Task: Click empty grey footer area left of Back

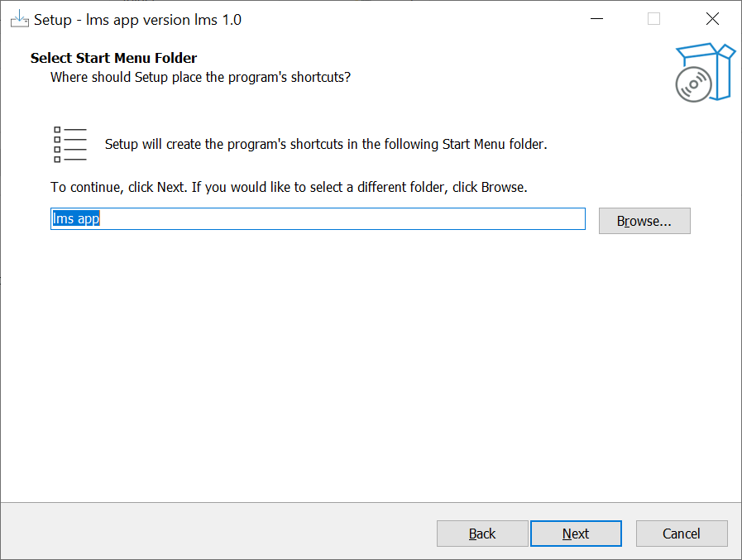Action: tap(215, 532)
